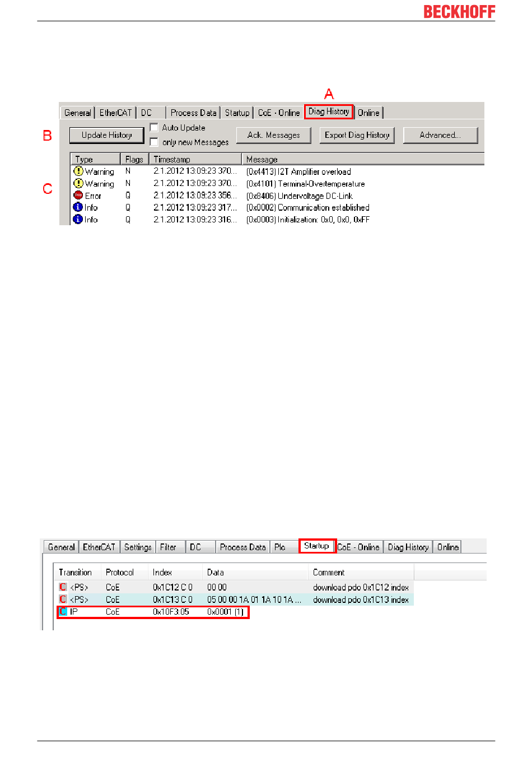532x767 pixels.
Task: Click the error icon for Undervoltage DC-Link
Action: (x=78, y=195)
